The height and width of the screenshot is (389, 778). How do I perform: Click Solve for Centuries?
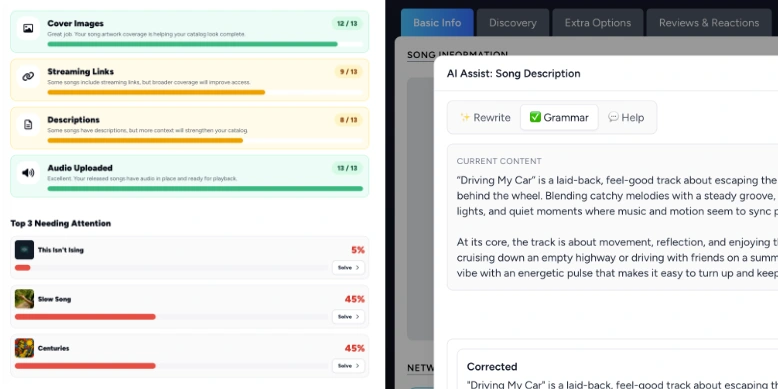[348, 366]
